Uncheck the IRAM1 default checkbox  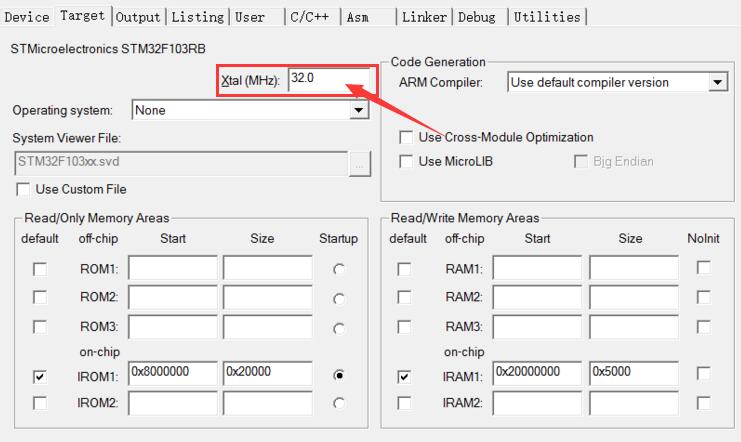pos(404,376)
